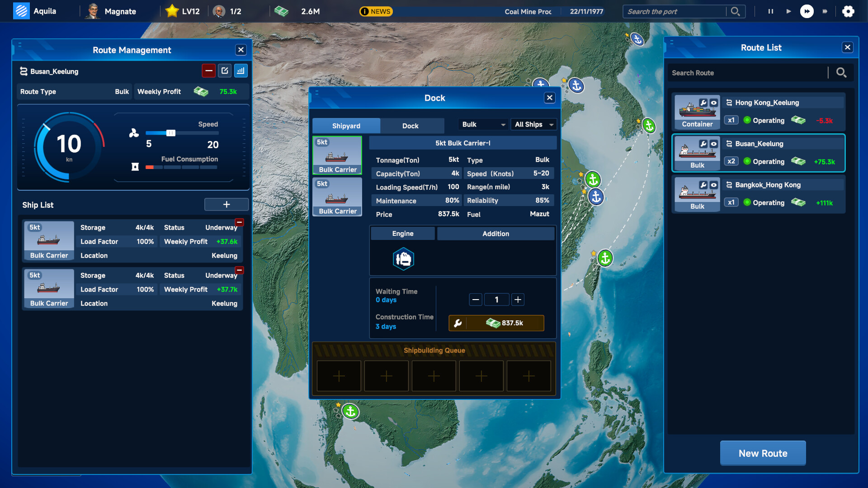Adjust the route speed slider handle
This screenshot has height=488, width=868.
tap(171, 133)
